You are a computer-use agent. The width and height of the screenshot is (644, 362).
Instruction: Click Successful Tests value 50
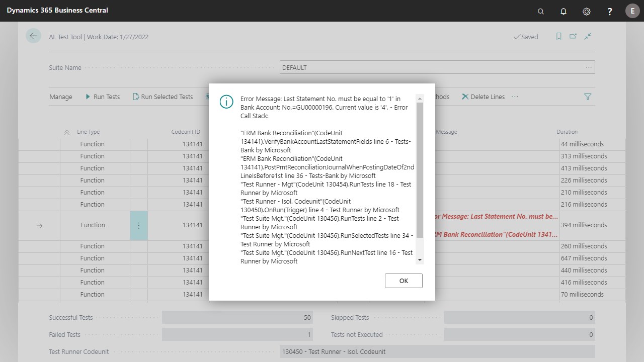[x=237, y=317]
